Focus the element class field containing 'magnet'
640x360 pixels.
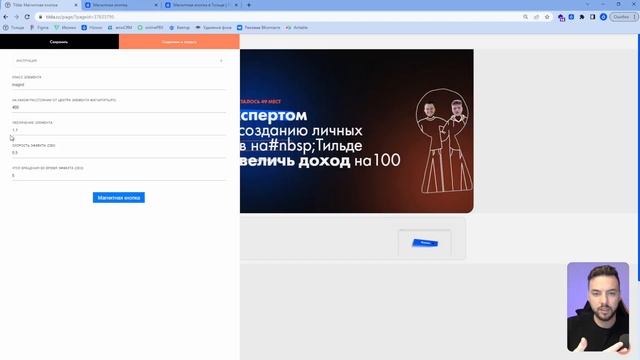tap(119, 85)
